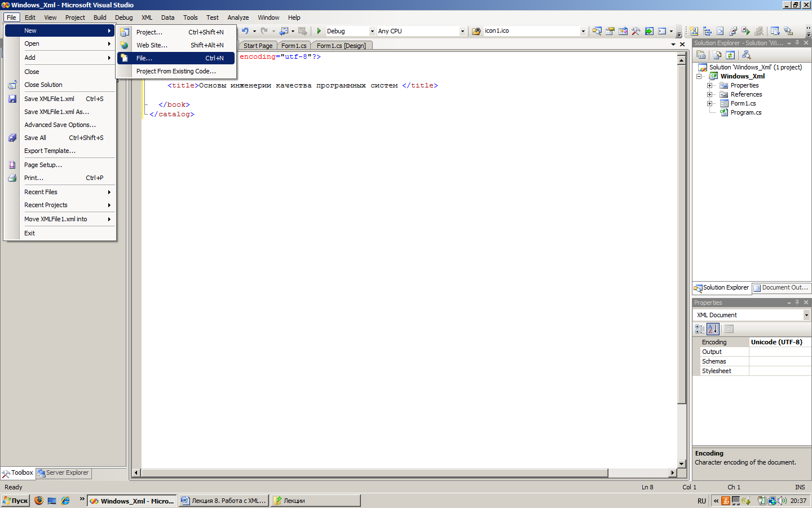Click the third XML editor toolbar icon
The height and width of the screenshot is (508, 812).
(720, 31)
